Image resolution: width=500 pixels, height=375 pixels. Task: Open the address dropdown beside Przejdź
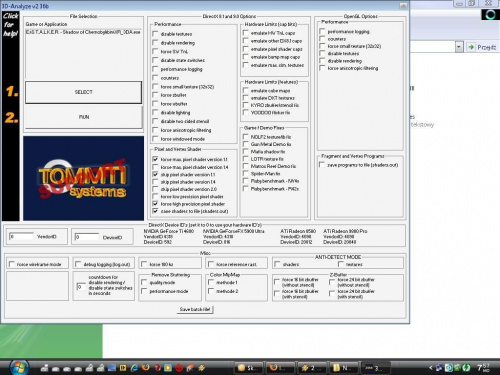[x=459, y=47]
